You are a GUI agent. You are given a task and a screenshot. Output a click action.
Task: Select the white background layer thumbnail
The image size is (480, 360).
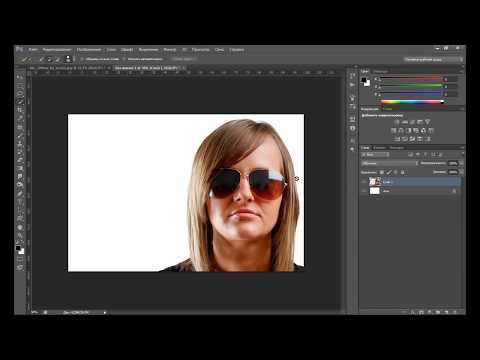375,191
